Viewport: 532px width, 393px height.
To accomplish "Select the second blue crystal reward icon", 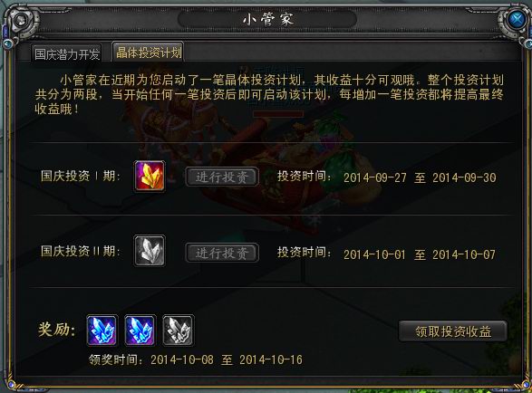I will pos(140,330).
